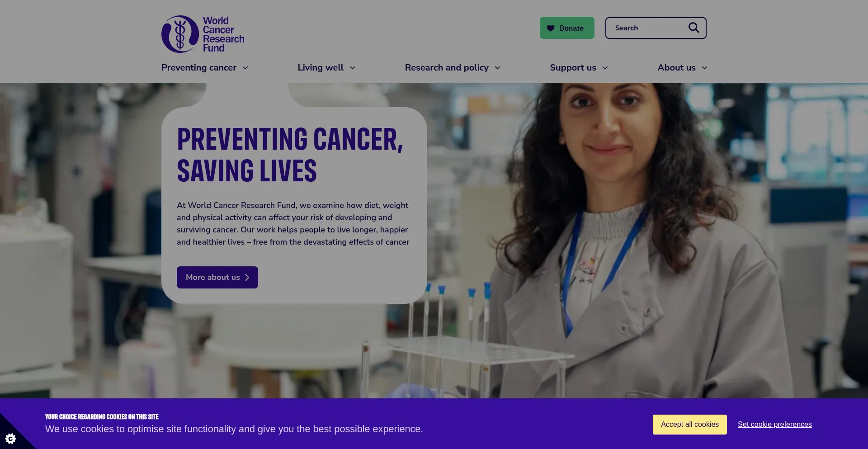Expand the Research and policy chevron
Image resolution: width=868 pixels, height=449 pixels.
click(497, 68)
